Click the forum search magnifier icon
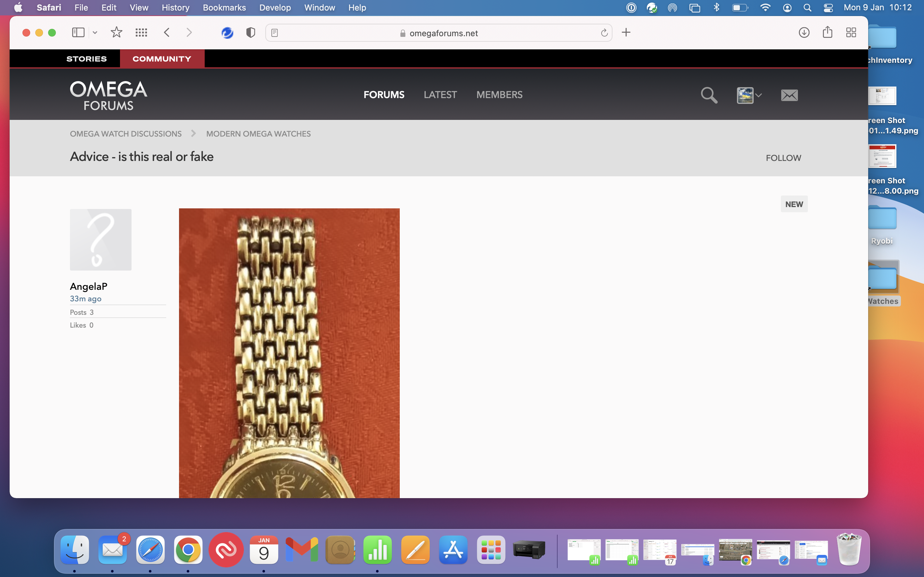Screen dimensions: 924x577 pos(709,95)
